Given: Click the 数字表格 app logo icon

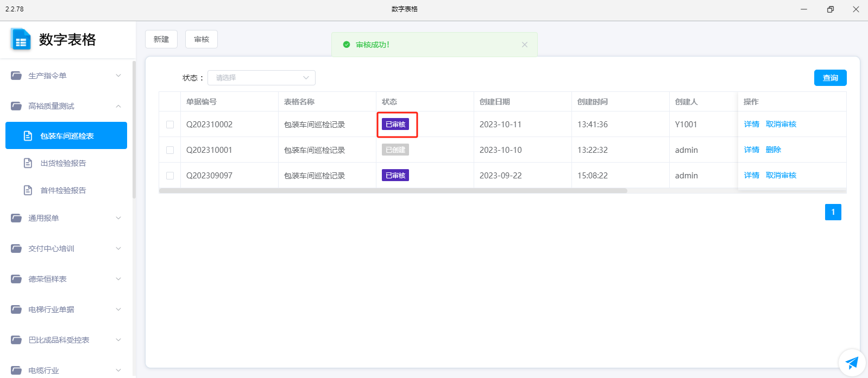Looking at the screenshot, I should pos(21,40).
